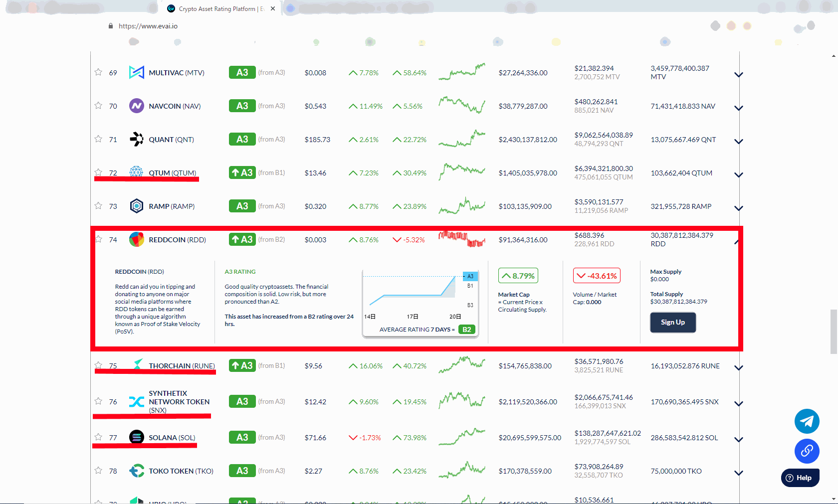Click the B2 average rating badge
Screen dimensions: 838x504
click(x=467, y=330)
